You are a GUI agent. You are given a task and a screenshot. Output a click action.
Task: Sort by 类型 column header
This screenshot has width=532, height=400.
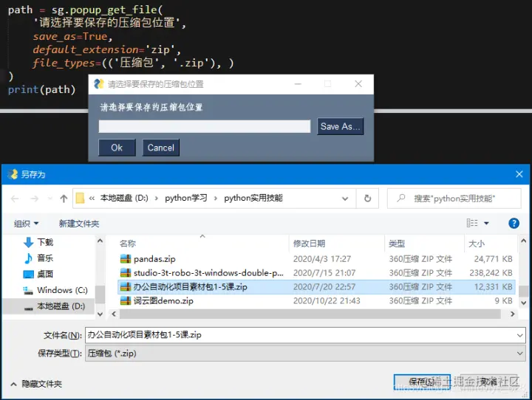[397, 244]
